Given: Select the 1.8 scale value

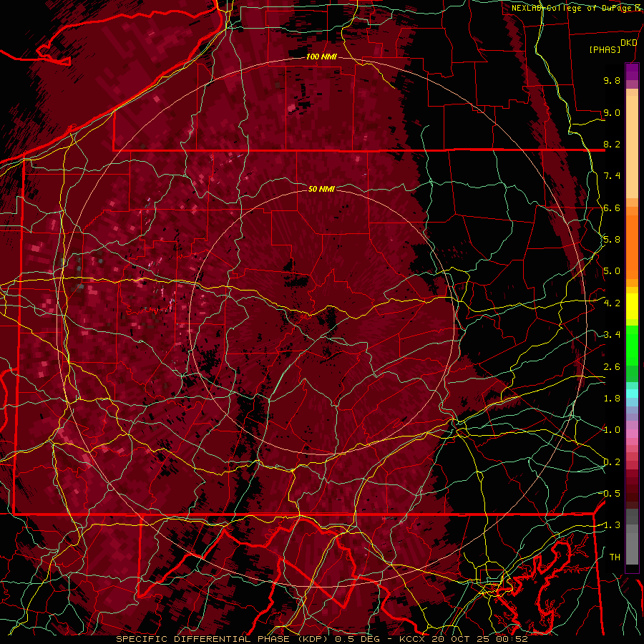Looking at the screenshot, I should (612, 399).
